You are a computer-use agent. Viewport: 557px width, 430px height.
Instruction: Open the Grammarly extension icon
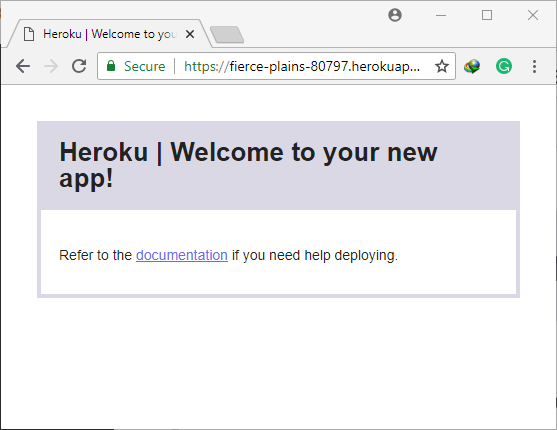click(504, 66)
